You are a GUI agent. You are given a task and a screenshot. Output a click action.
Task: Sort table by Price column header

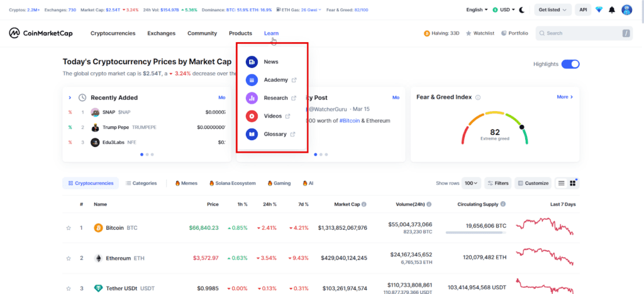click(213, 204)
